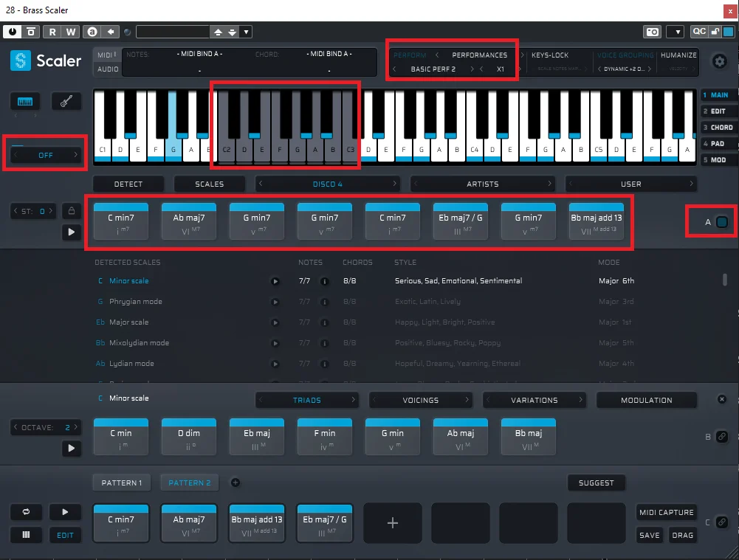The height and width of the screenshot is (560, 739).
Task: Link section C with chain icon
Action: 721,522
